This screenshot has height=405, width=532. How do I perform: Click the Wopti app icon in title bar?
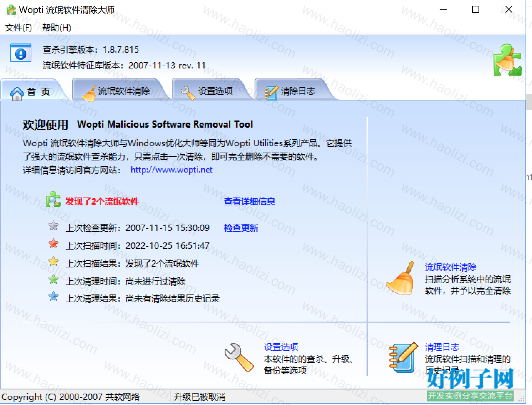(x=11, y=10)
